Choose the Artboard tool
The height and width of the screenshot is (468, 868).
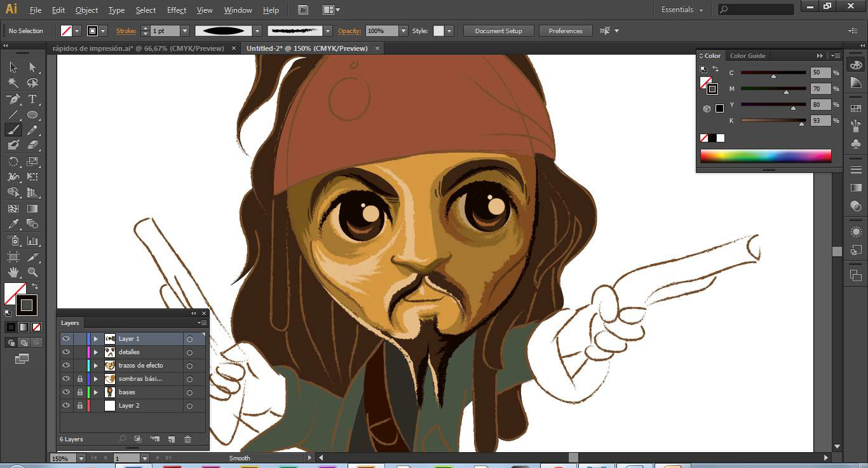[x=13, y=257]
